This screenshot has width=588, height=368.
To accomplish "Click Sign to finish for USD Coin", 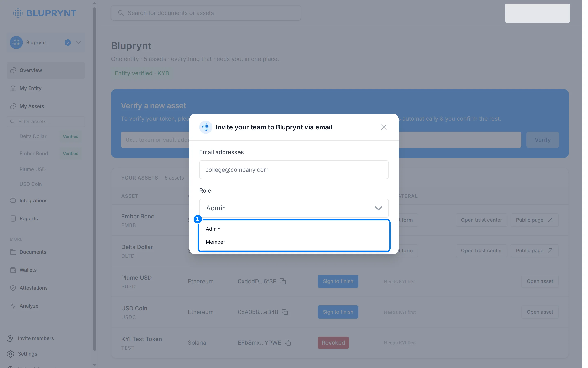I will pyautogui.click(x=338, y=312).
